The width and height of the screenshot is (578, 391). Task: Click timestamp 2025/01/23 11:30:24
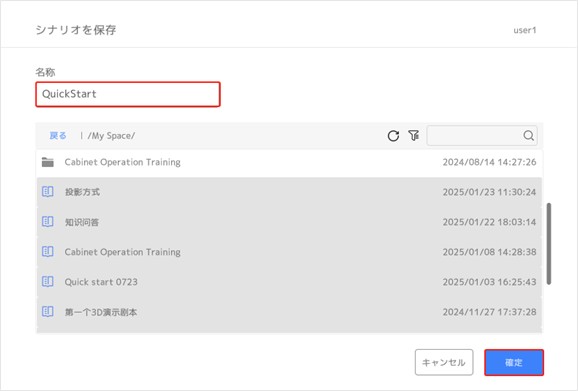coord(490,192)
